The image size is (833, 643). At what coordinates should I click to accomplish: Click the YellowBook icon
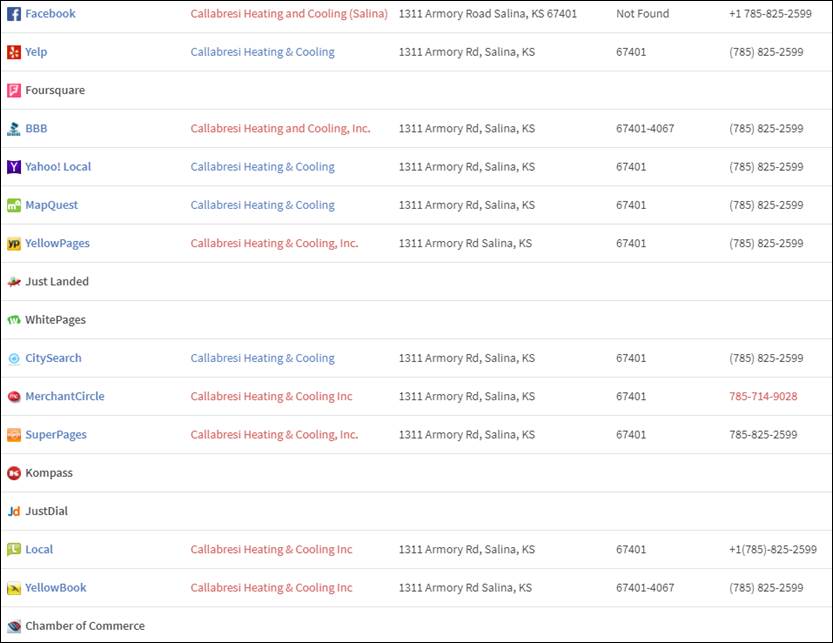[x=14, y=588]
